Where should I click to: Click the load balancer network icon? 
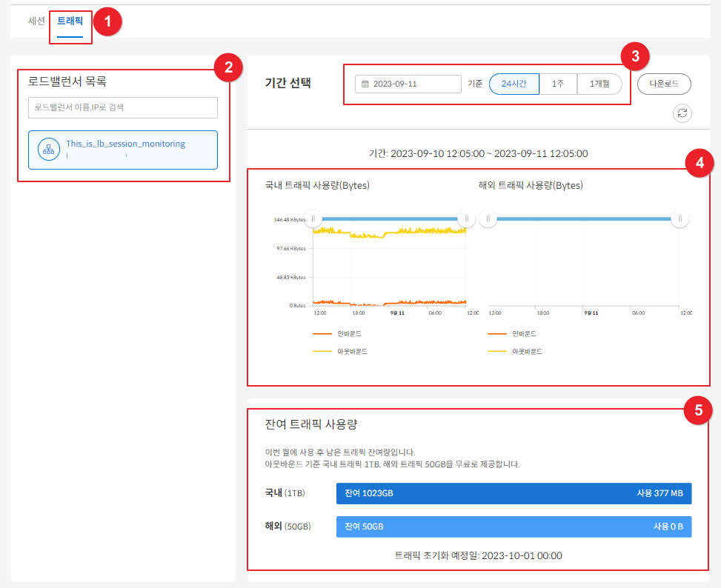point(49,150)
